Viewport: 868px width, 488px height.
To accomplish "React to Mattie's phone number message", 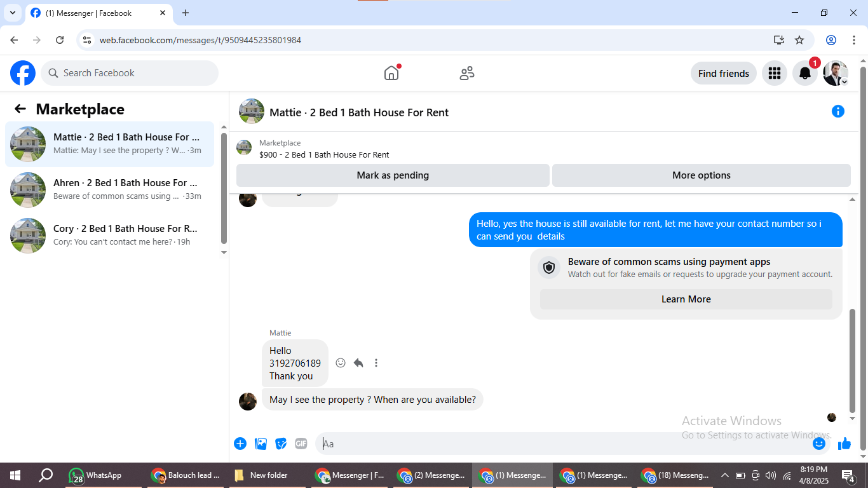I will point(341,363).
